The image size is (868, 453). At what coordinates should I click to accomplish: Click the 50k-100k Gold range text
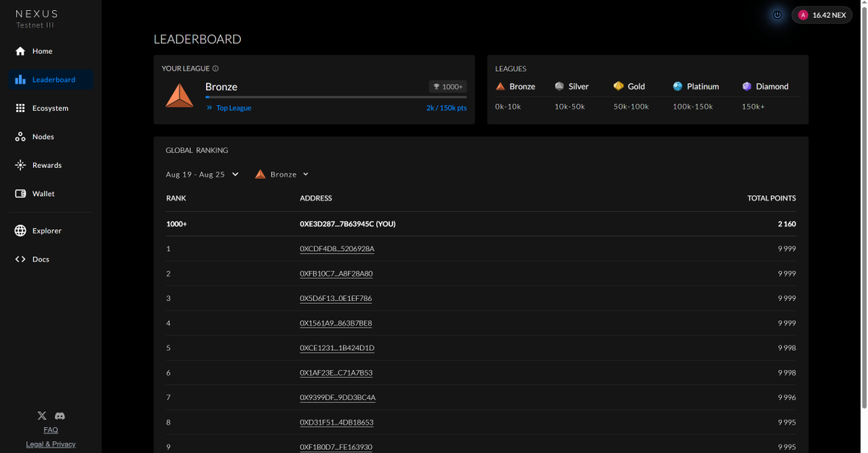tap(631, 106)
